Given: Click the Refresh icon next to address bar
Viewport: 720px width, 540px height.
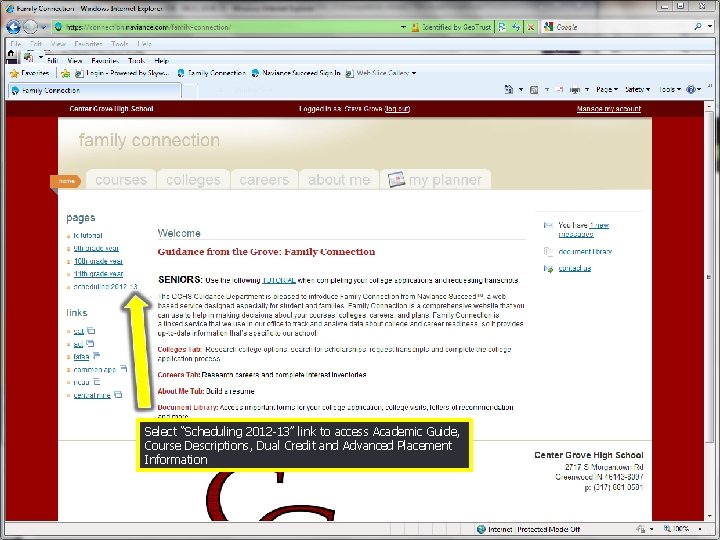Looking at the screenshot, I should (516, 27).
